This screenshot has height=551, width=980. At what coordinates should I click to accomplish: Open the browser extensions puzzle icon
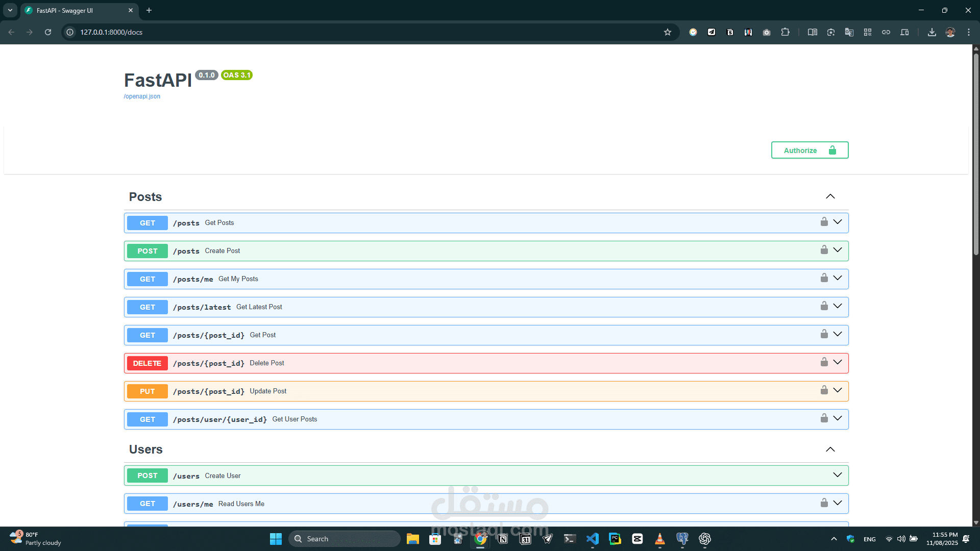pyautogui.click(x=785, y=32)
